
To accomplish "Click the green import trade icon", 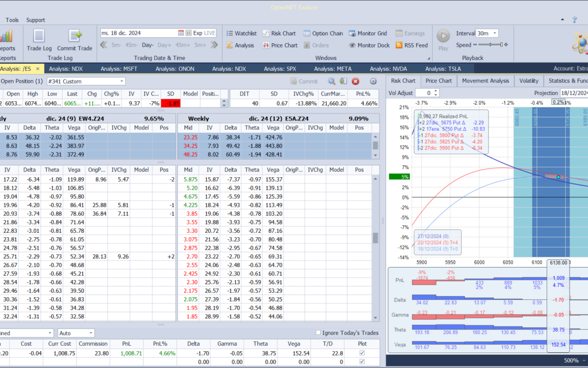I will tap(343, 81).
